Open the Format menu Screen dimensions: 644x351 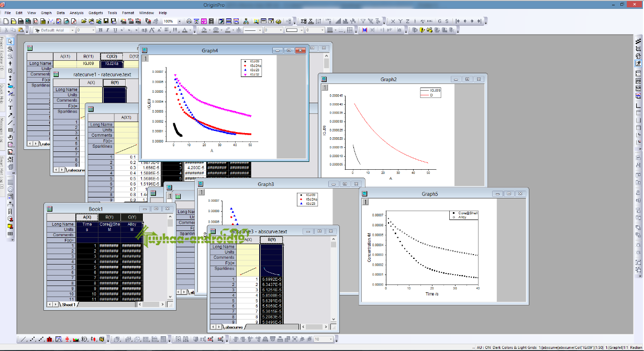pos(128,13)
